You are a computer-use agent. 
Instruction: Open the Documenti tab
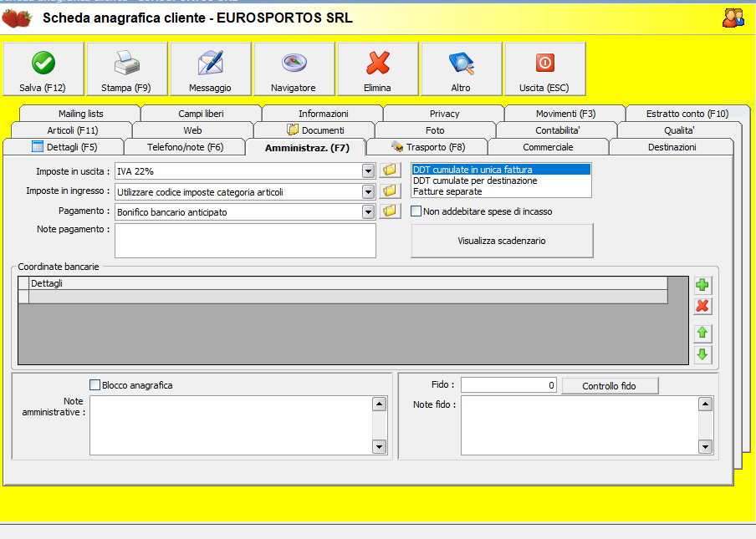coord(314,130)
